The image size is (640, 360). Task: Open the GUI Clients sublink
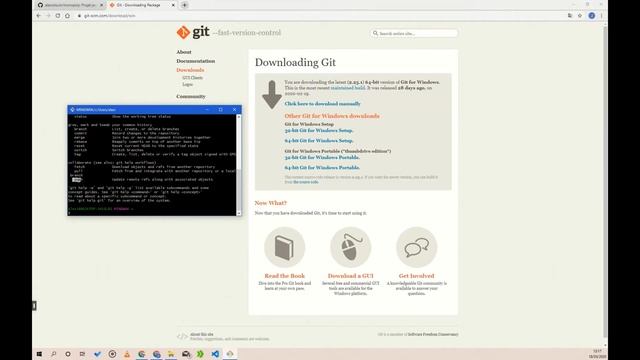(x=192, y=78)
